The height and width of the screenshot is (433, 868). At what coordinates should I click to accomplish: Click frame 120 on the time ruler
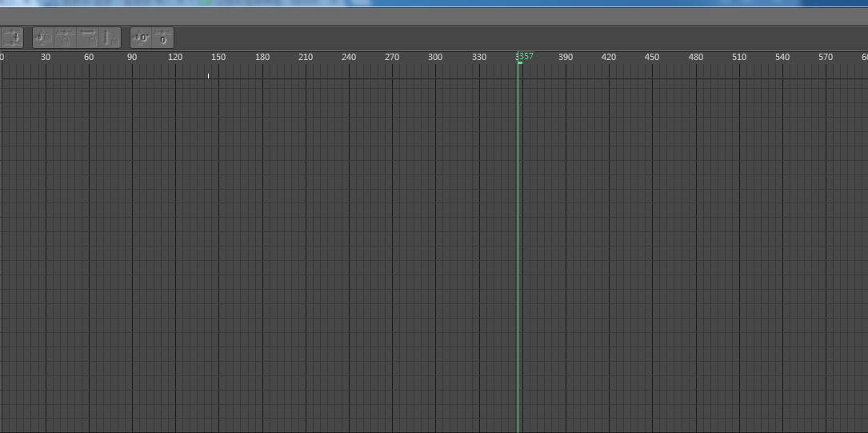[x=175, y=57]
